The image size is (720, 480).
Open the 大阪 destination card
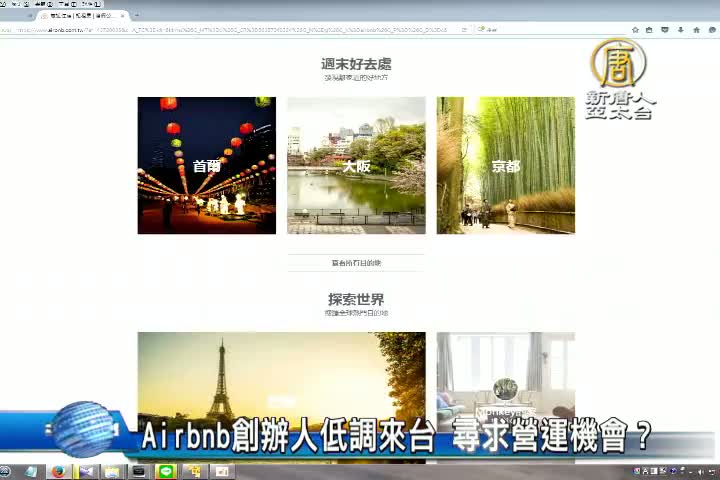(356, 166)
